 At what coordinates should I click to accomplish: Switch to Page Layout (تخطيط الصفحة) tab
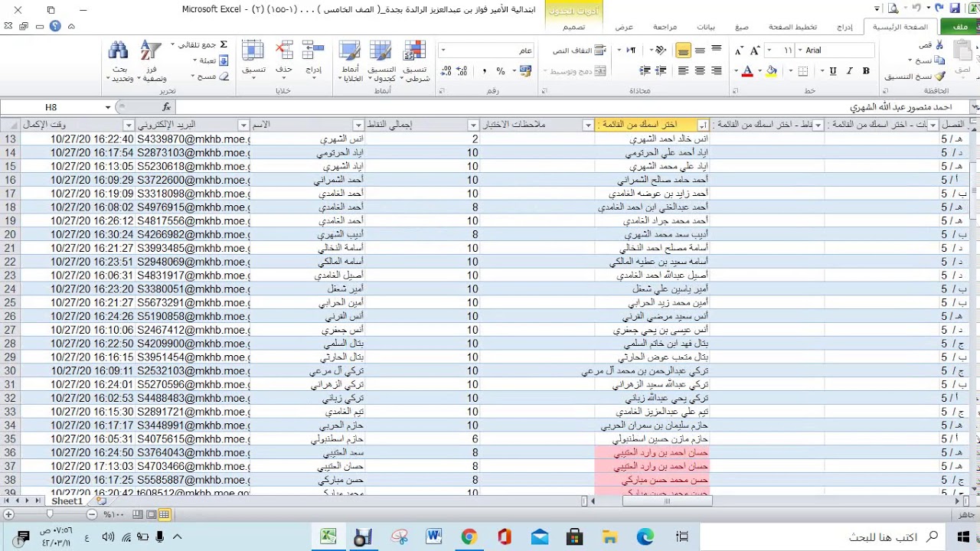pos(792,27)
